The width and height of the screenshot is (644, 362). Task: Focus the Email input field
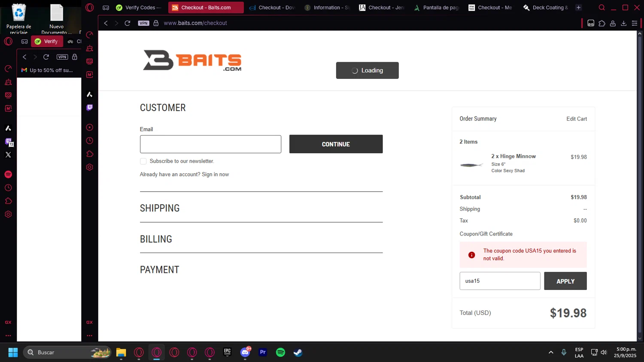point(210,144)
